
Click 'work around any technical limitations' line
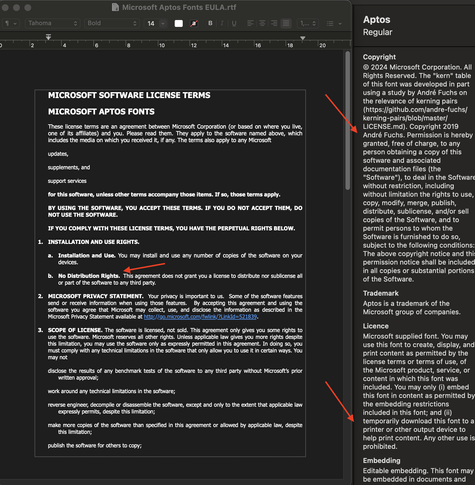(x=111, y=391)
